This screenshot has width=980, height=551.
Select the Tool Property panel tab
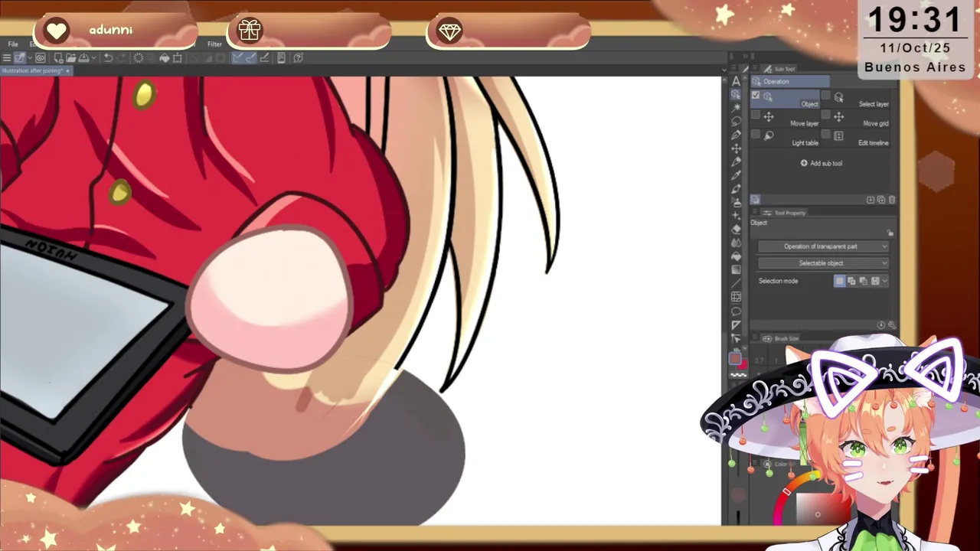[784, 213]
